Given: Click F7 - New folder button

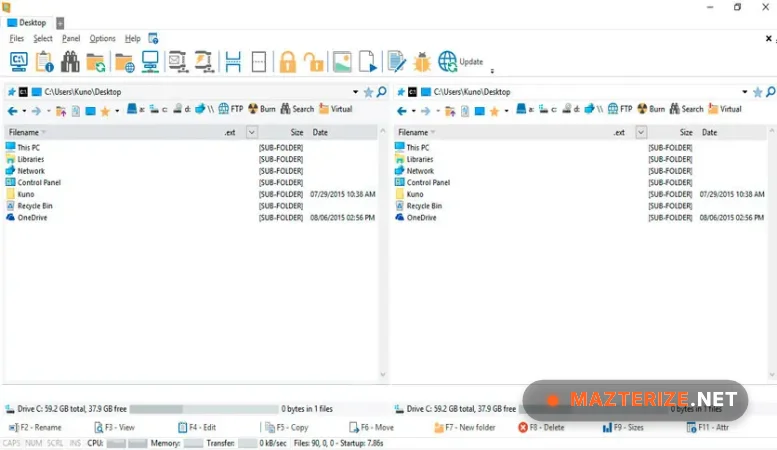Looking at the screenshot, I should tap(465, 427).
